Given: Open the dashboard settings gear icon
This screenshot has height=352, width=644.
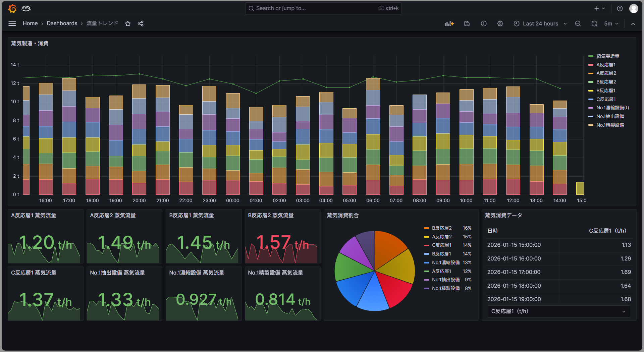Looking at the screenshot, I should click(500, 23).
